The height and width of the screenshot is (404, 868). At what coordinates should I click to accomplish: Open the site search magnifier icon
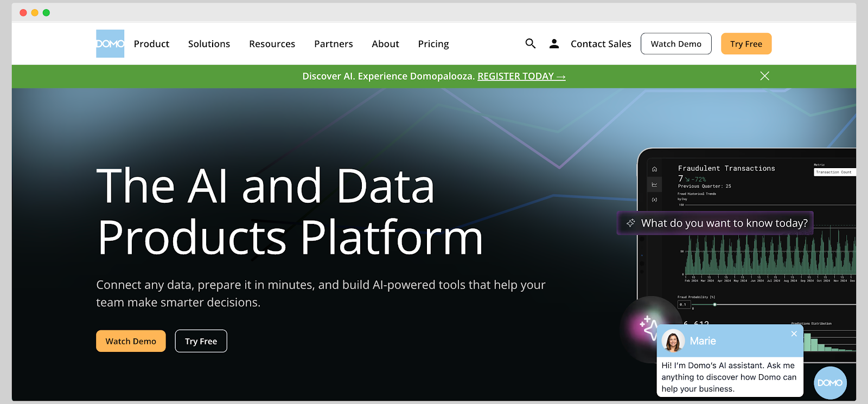point(531,43)
